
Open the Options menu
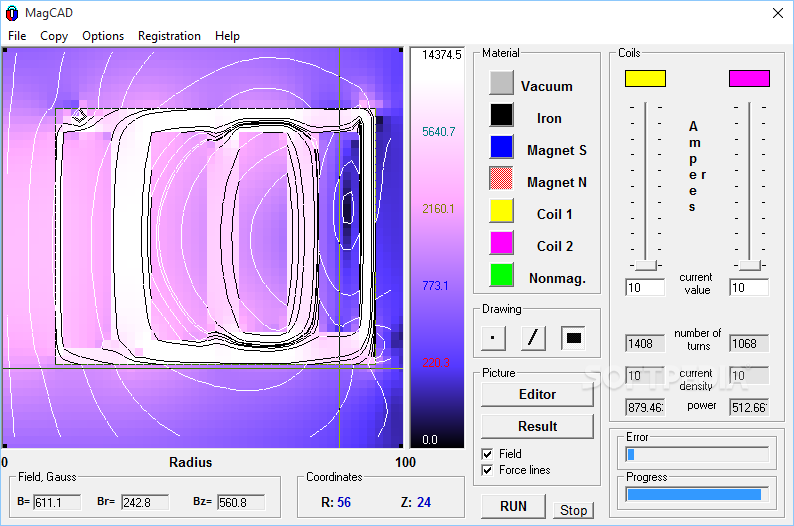pyautogui.click(x=103, y=36)
